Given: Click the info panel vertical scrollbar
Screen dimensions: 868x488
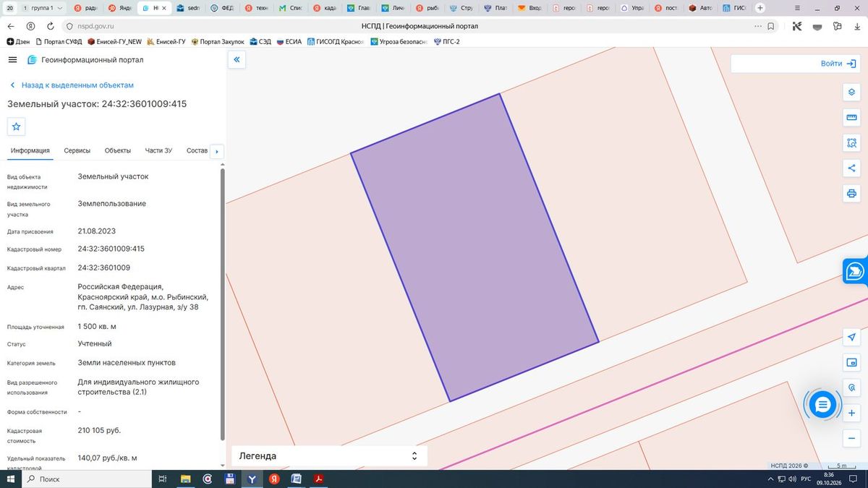Looking at the screenshot, I should click(x=222, y=304).
